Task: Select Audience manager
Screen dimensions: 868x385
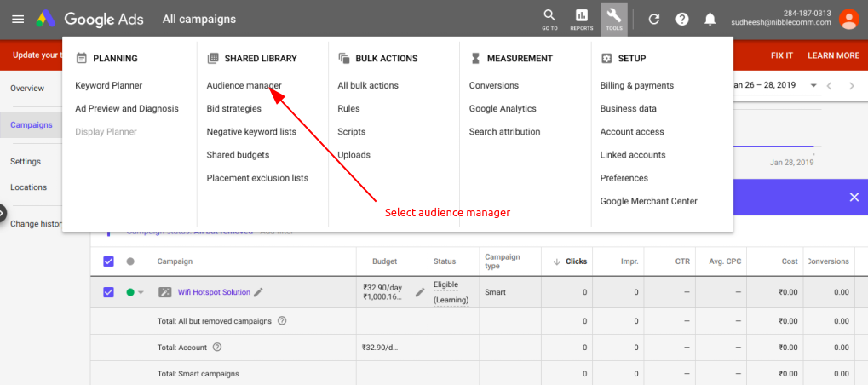Action: 244,86
